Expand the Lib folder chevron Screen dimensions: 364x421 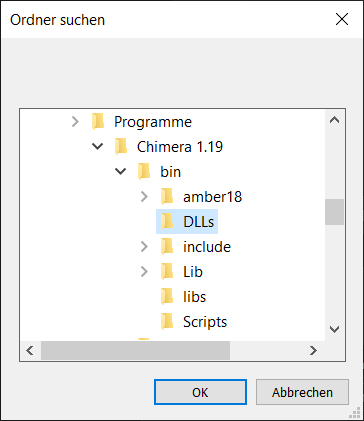[x=144, y=272]
